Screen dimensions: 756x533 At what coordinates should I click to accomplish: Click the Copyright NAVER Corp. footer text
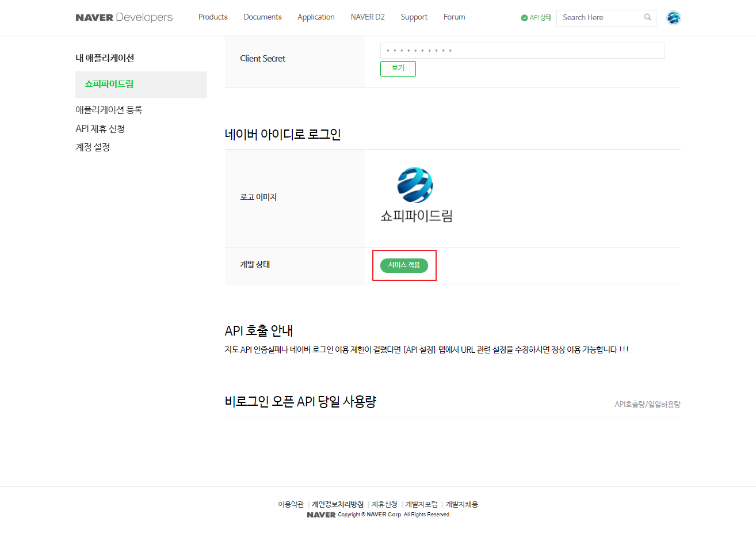pos(394,515)
